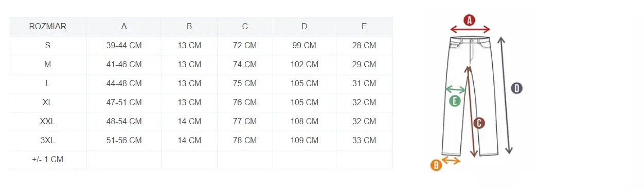Screen dimensions: 644x194
Task: Select column header A
Action: click(x=124, y=27)
